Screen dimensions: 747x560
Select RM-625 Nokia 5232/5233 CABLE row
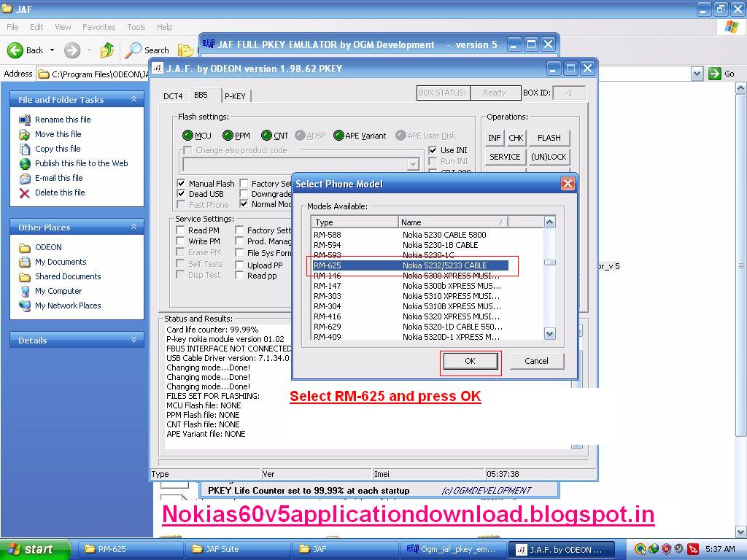410,265
